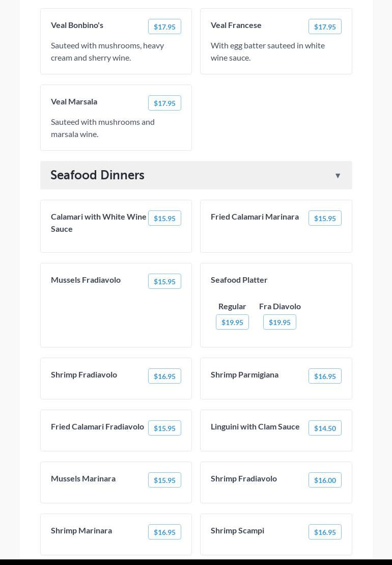Choose Linguini with Clam Sauce $14.50
The image size is (392, 565).
(x=325, y=428)
